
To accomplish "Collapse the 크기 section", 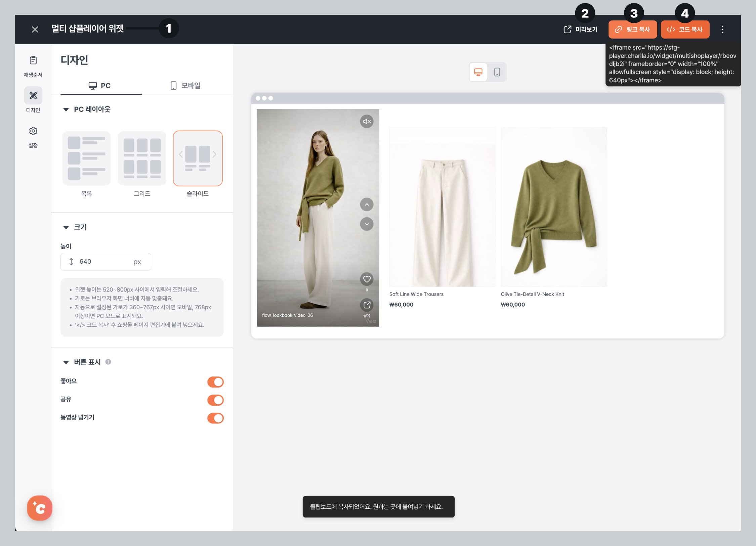I will (66, 227).
